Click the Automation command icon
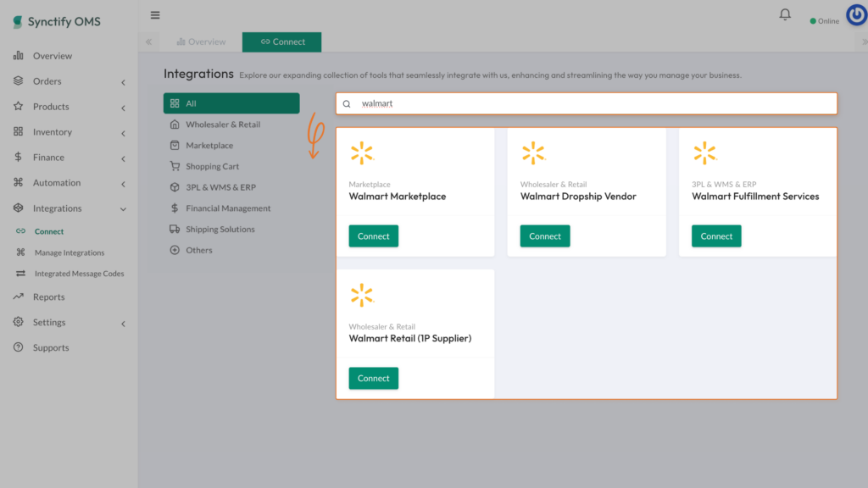Screen dimensions: 868x488 coord(19,182)
